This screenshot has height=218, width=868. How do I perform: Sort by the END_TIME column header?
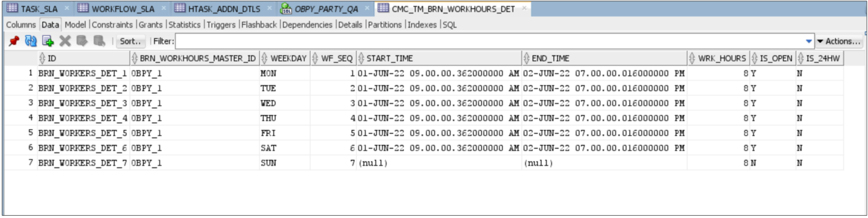604,58
